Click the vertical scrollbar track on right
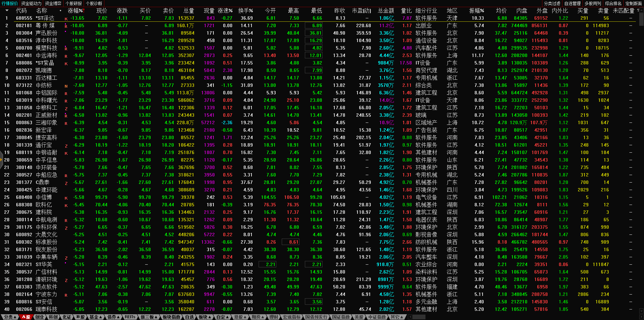This screenshot has height=320, width=644. pos(641,170)
